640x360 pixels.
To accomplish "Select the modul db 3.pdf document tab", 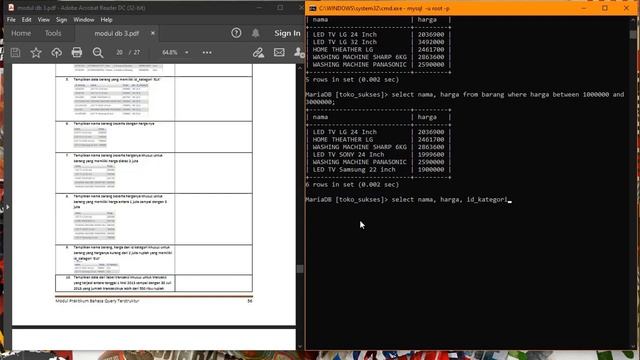I will (x=117, y=33).
